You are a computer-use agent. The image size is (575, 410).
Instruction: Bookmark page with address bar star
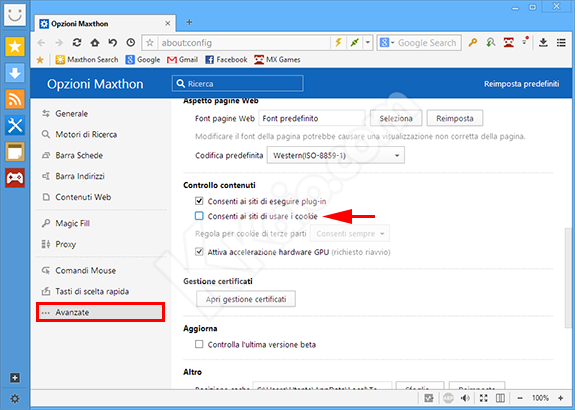click(150, 43)
